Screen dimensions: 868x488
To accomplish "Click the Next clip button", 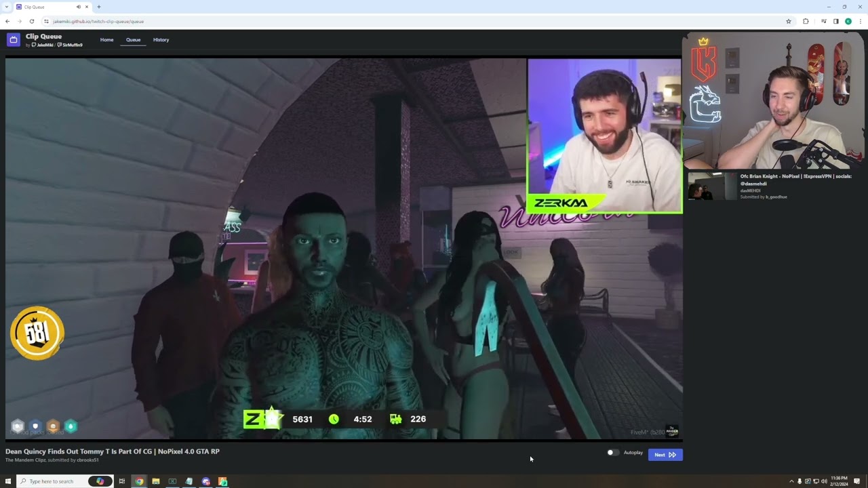I will [x=665, y=455].
